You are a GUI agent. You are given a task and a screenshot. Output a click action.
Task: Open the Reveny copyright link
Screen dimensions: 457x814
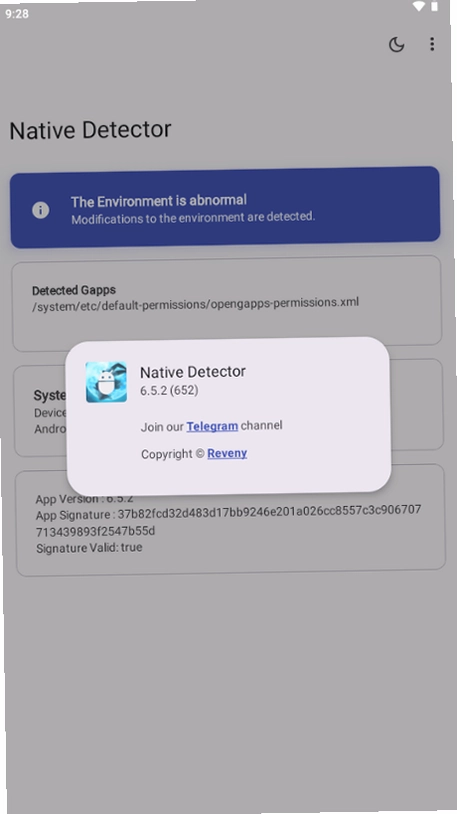[x=227, y=453]
